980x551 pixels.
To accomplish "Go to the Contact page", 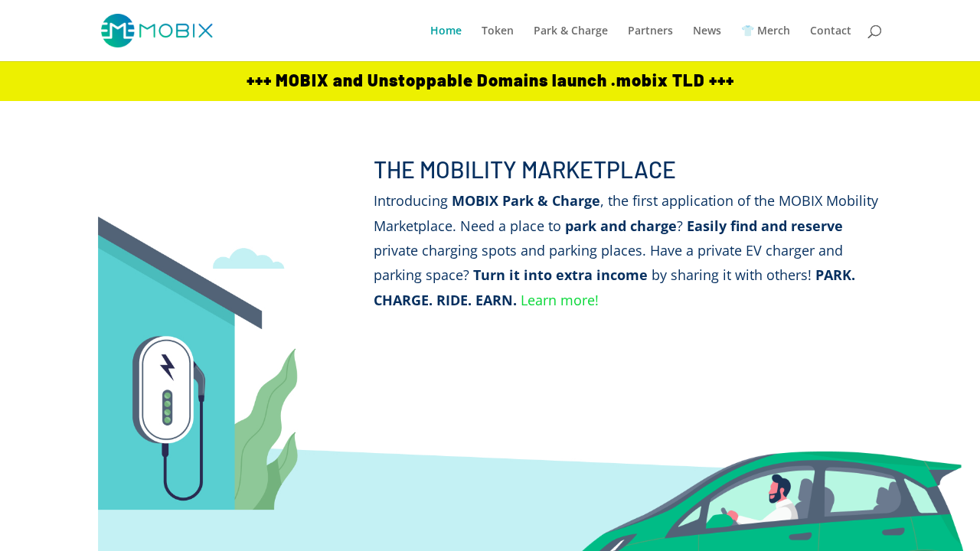I will coord(830,31).
